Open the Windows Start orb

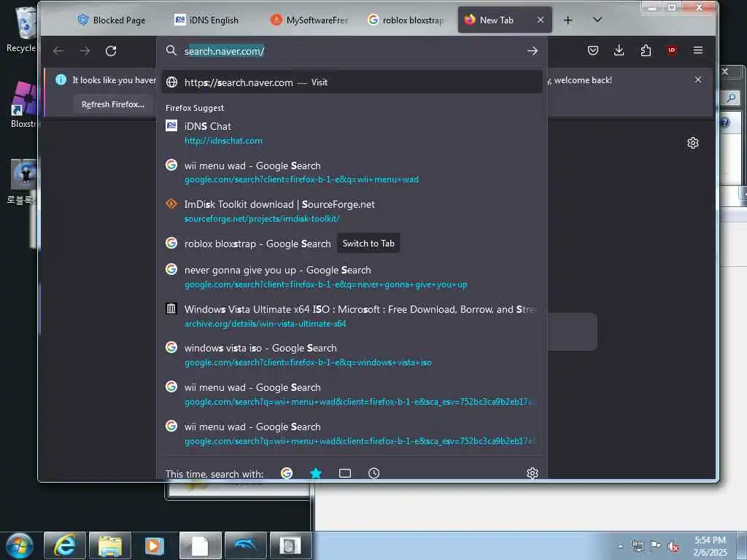pos(20,545)
